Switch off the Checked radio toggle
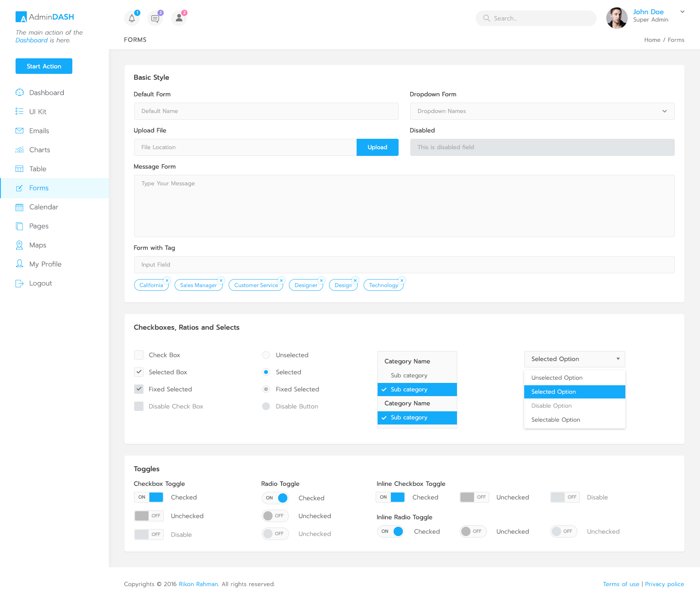 [275, 498]
